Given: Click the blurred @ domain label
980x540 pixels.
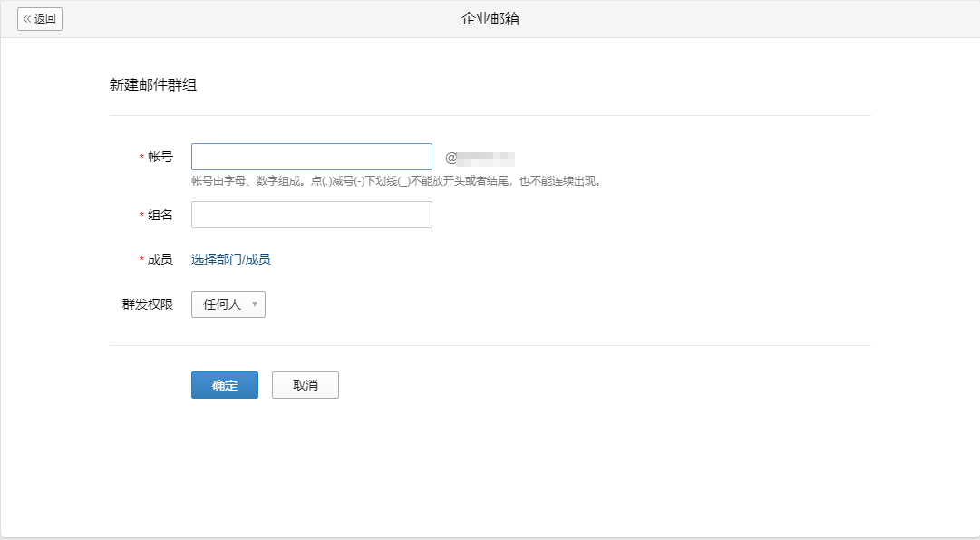Looking at the screenshot, I should click(478, 156).
